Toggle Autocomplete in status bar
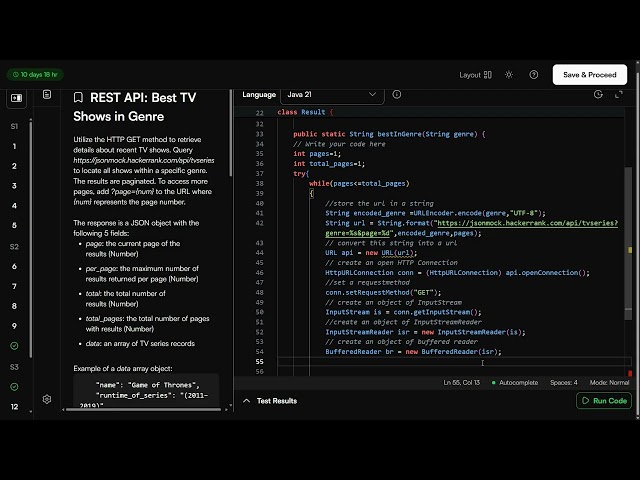The height and width of the screenshot is (480, 640). click(x=515, y=383)
